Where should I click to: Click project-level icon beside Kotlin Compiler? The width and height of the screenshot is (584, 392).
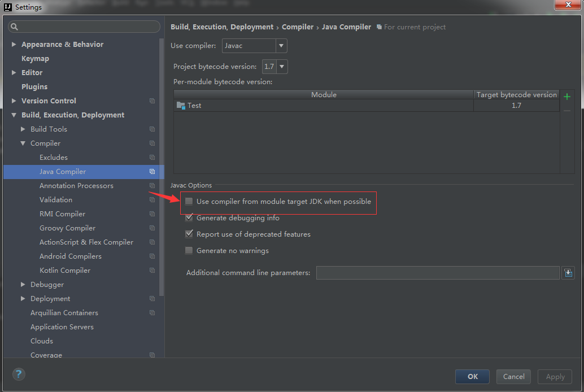152,270
